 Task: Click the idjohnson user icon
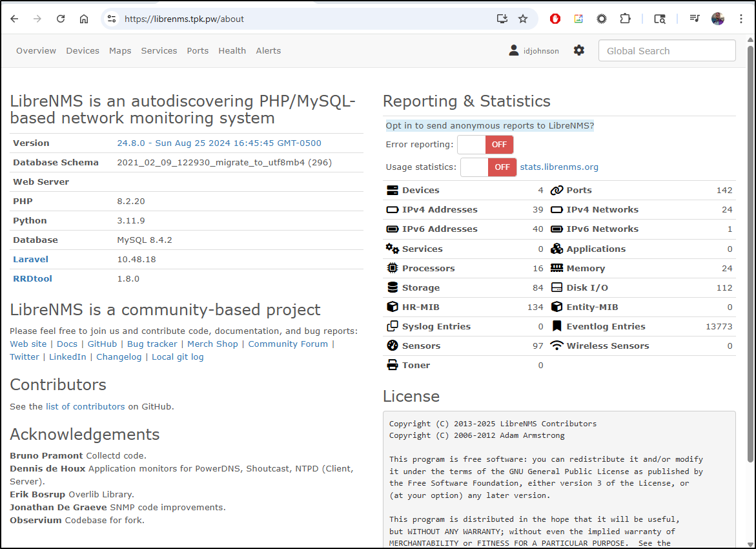click(514, 50)
